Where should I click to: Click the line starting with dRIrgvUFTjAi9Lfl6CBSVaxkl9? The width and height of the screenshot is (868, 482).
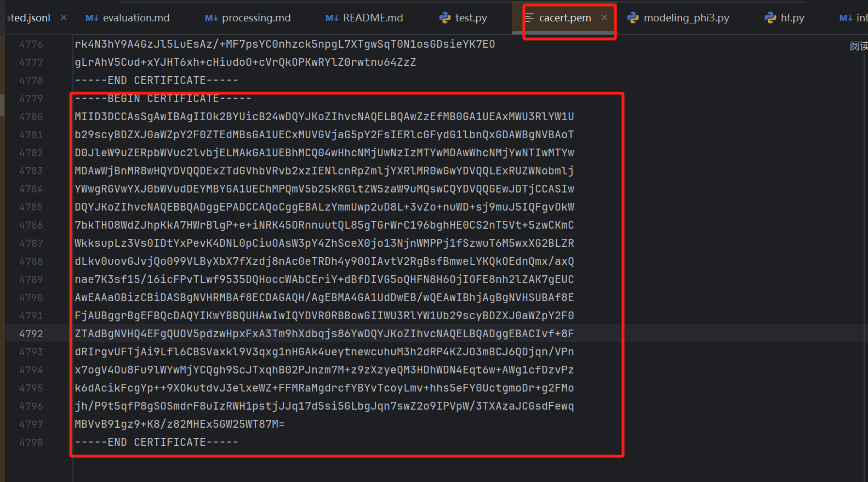[x=324, y=351]
